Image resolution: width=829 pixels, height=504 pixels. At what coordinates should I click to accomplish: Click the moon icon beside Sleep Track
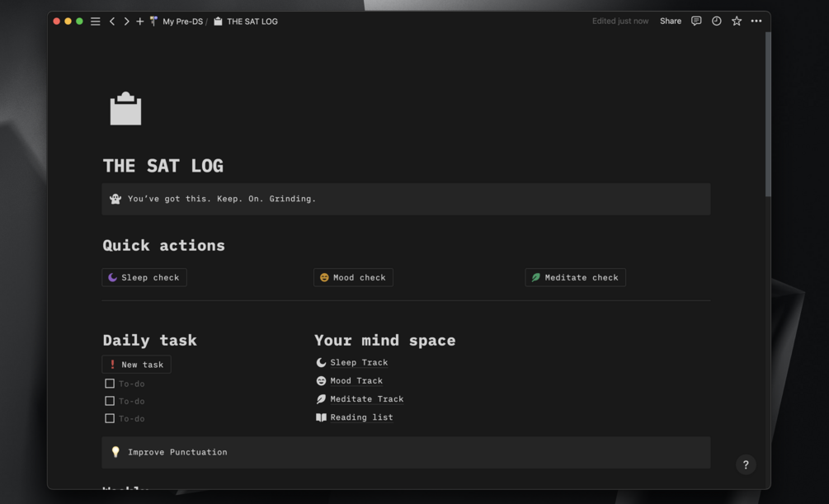321,362
